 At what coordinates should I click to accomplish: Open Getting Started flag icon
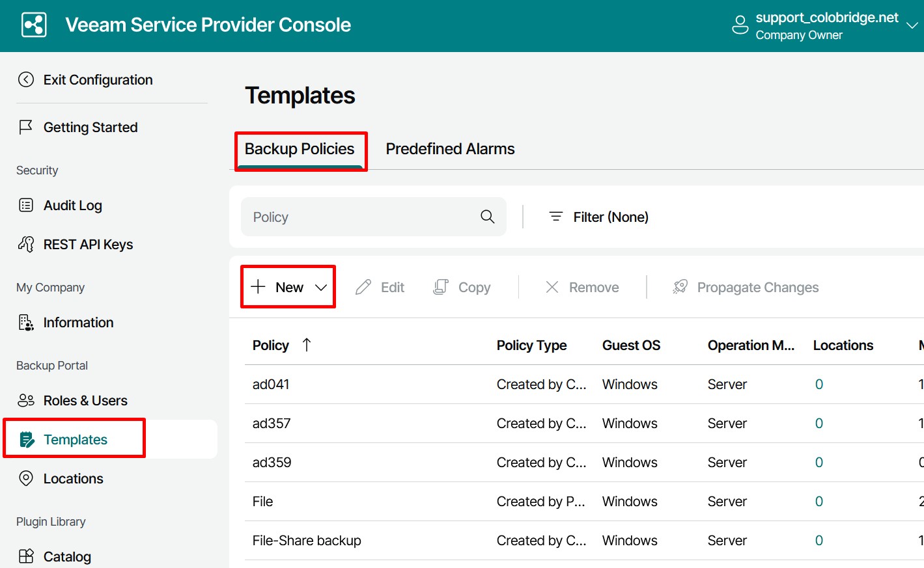(26, 127)
